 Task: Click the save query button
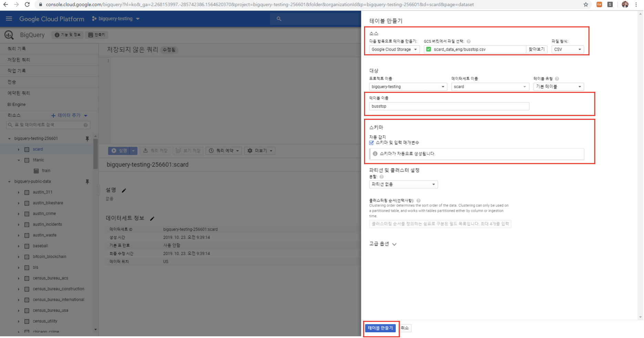(x=155, y=151)
